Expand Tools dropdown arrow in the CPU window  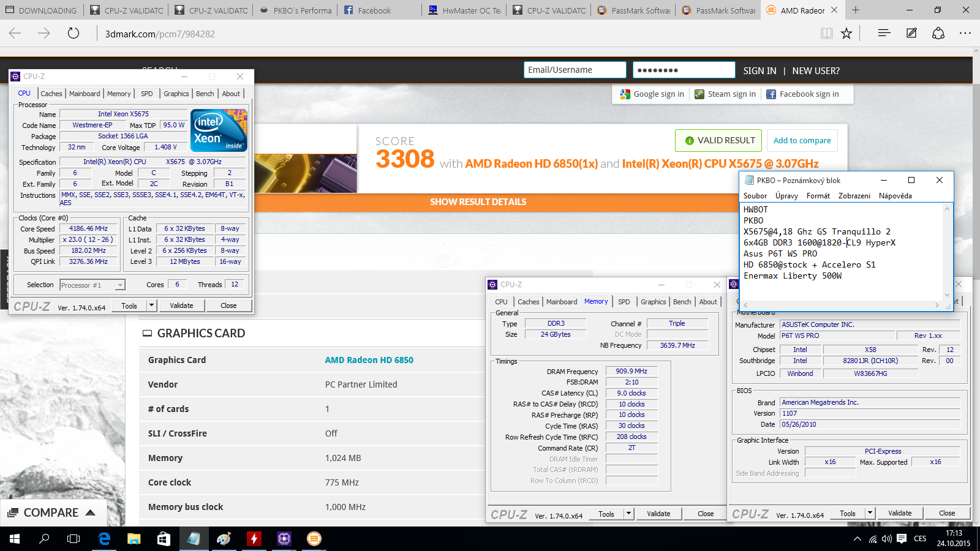click(151, 305)
